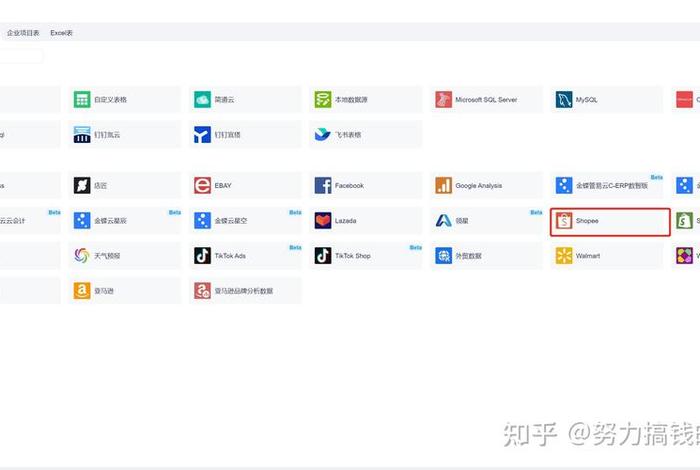The width and height of the screenshot is (700, 470).
Task: Open the 外贸数据 globe icon
Action: coord(443,256)
